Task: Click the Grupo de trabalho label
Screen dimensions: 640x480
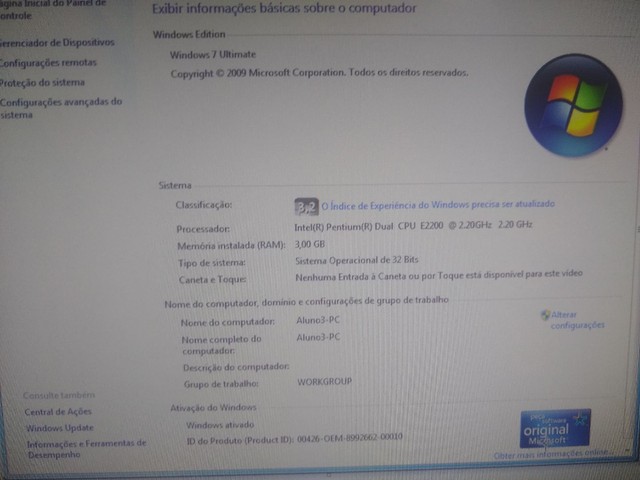Action: [x=221, y=384]
